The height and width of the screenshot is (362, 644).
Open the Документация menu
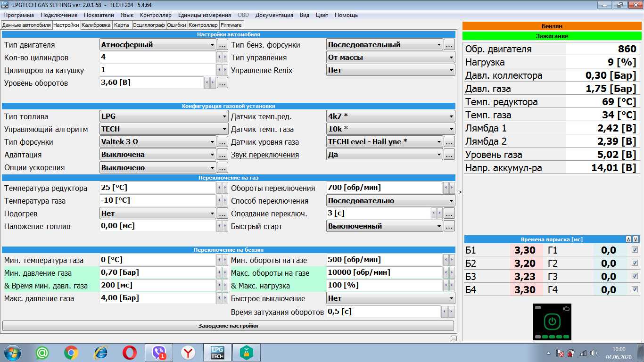coord(274,15)
